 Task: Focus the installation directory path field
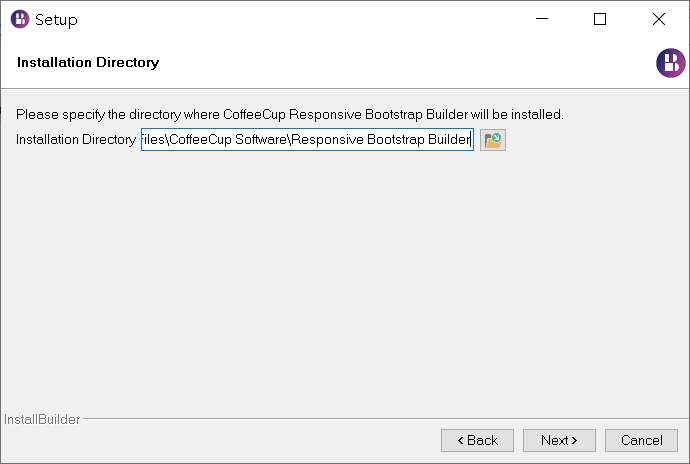coord(306,140)
